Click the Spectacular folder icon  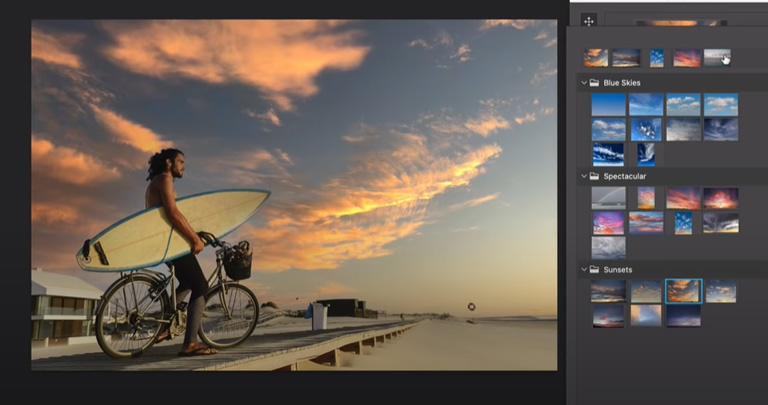(x=595, y=176)
